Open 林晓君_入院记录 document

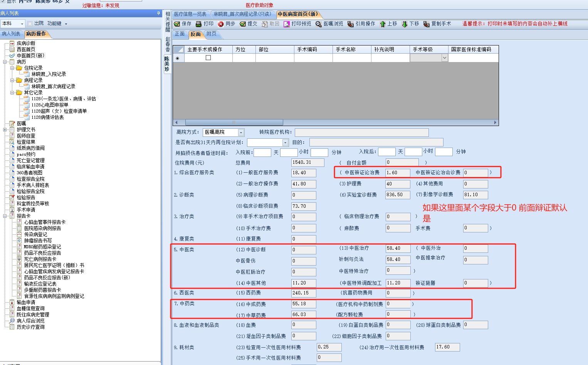coord(49,74)
